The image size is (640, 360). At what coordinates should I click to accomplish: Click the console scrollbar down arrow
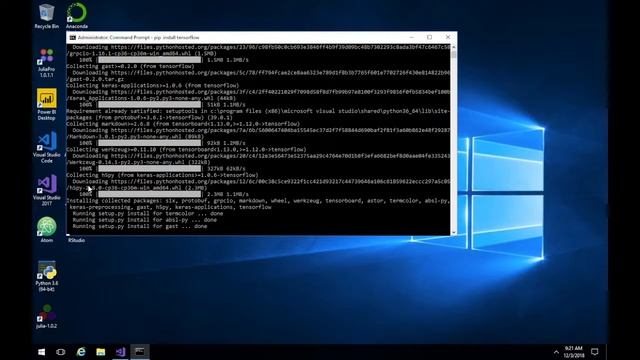click(x=453, y=232)
